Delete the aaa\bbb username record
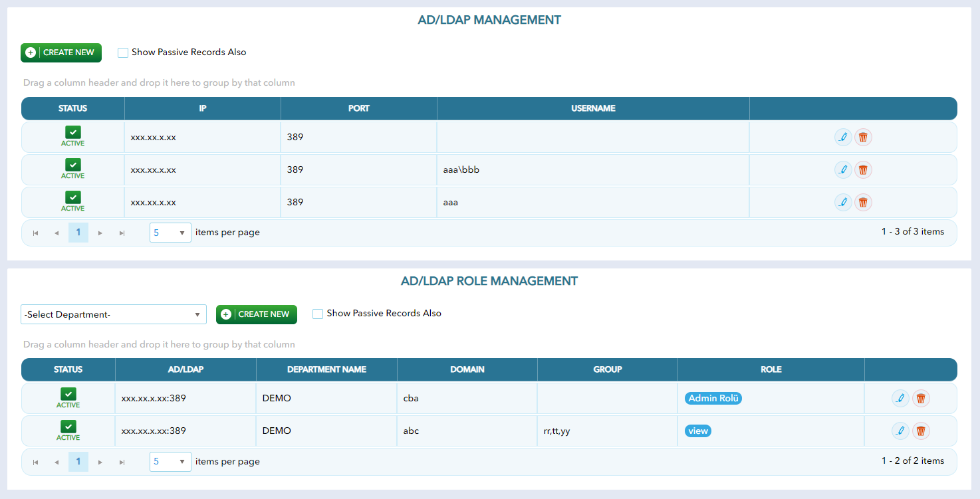 [863, 170]
